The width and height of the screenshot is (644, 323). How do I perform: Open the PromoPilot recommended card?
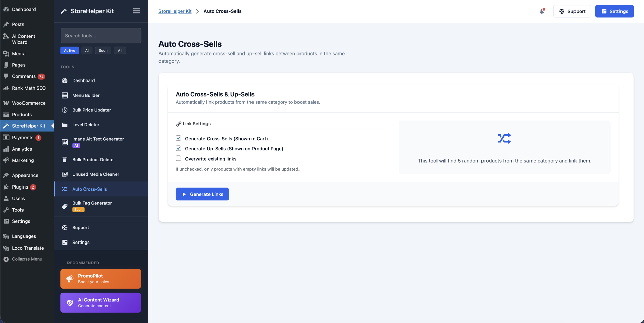(x=101, y=279)
